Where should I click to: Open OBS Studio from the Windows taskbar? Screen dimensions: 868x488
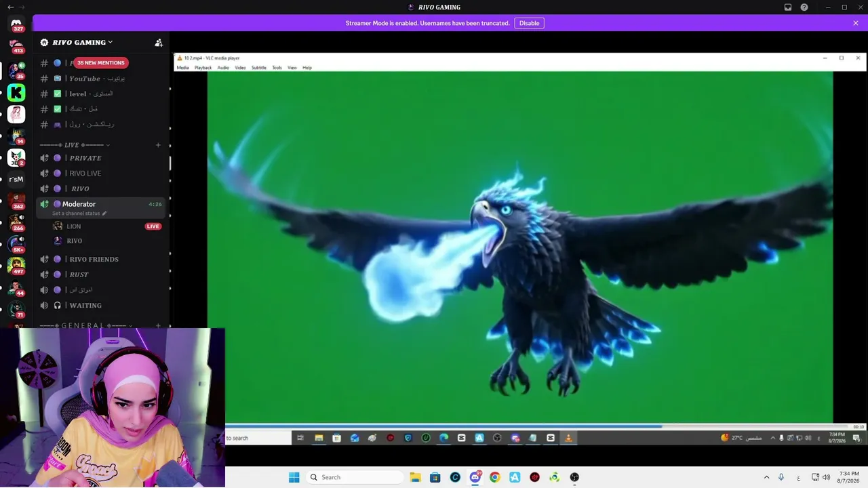(x=574, y=477)
